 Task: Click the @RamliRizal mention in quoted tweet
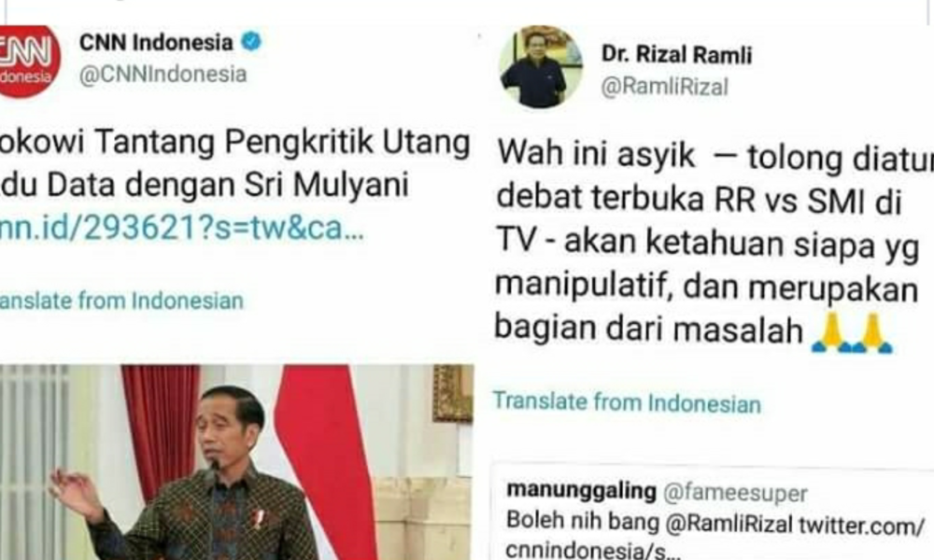729,524
